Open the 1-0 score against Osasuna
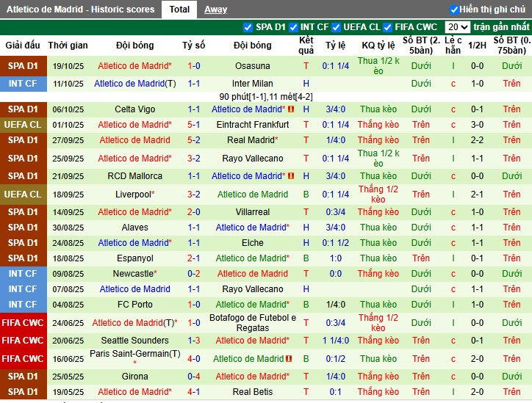Image resolution: width=532 pixels, height=403 pixels. 194,66
